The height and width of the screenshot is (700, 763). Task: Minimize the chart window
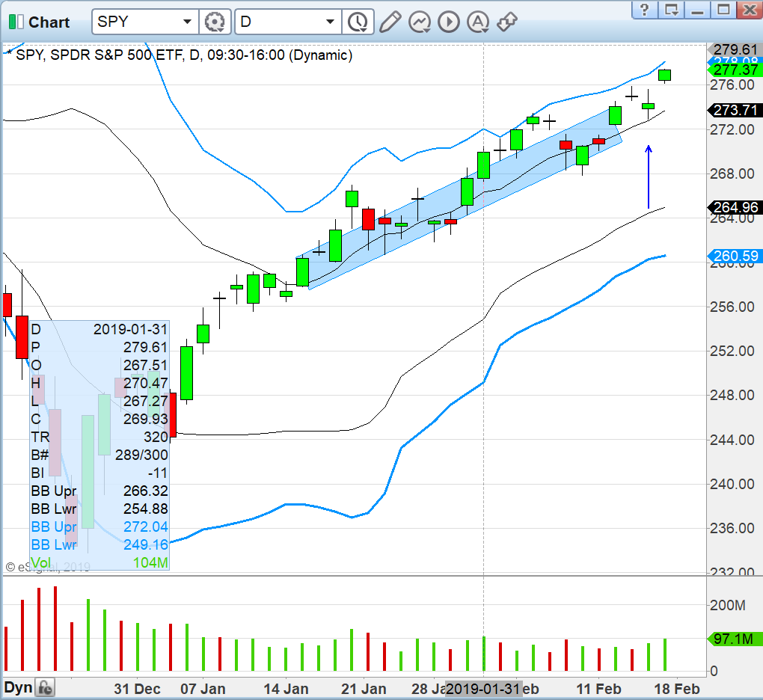pos(697,9)
